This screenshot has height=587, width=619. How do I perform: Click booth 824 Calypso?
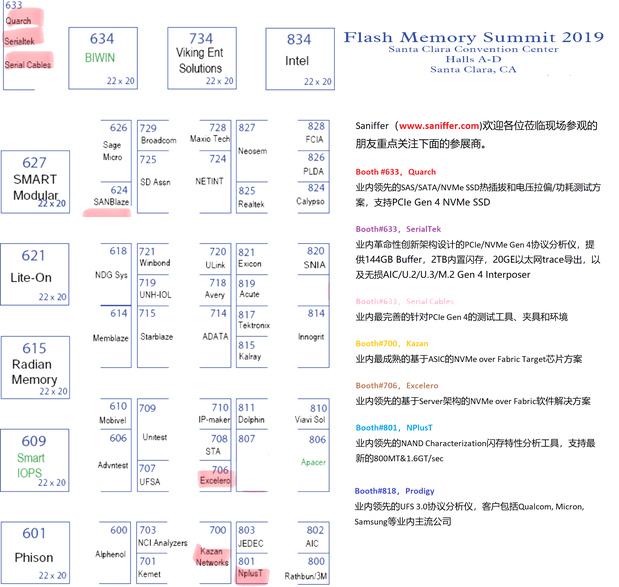[x=313, y=197]
